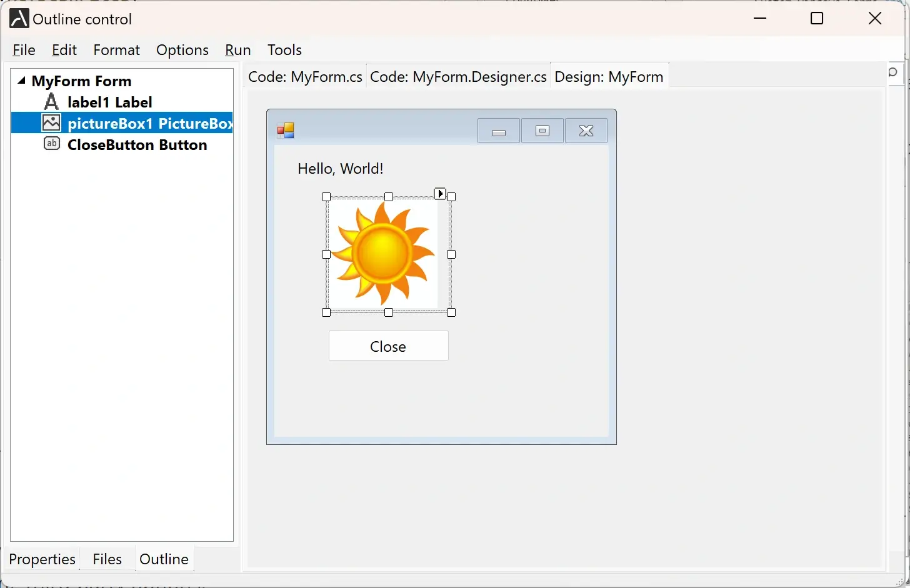The height and width of the screenshot is (588, 910).
Task: Click the CloseButton button-type icon in outline
Action: pyautogui.click(x=51, y=144)
